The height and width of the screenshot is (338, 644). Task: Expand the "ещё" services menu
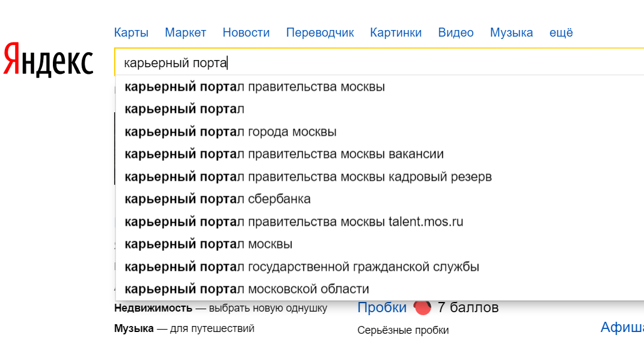[x=561, y=32]
